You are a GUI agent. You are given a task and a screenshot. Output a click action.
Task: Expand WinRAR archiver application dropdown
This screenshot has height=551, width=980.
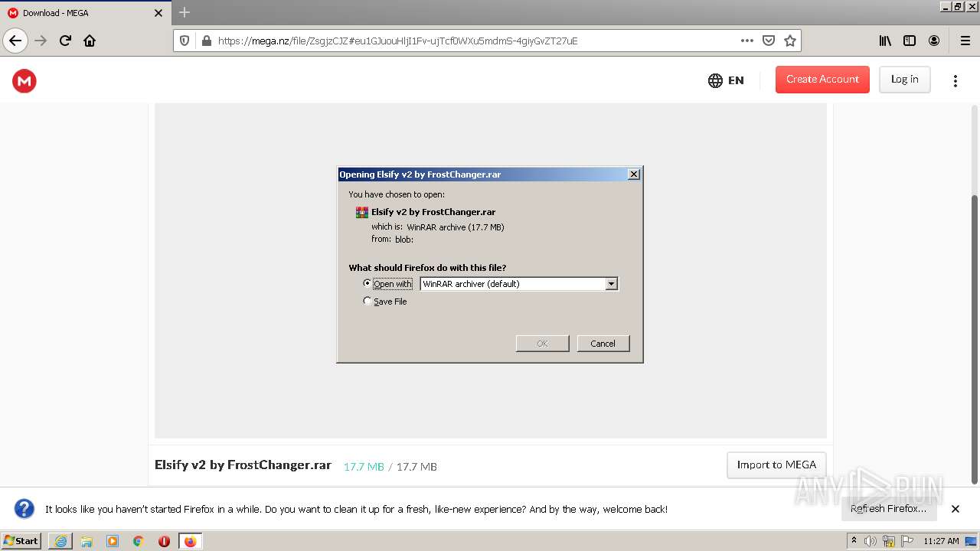611,284
